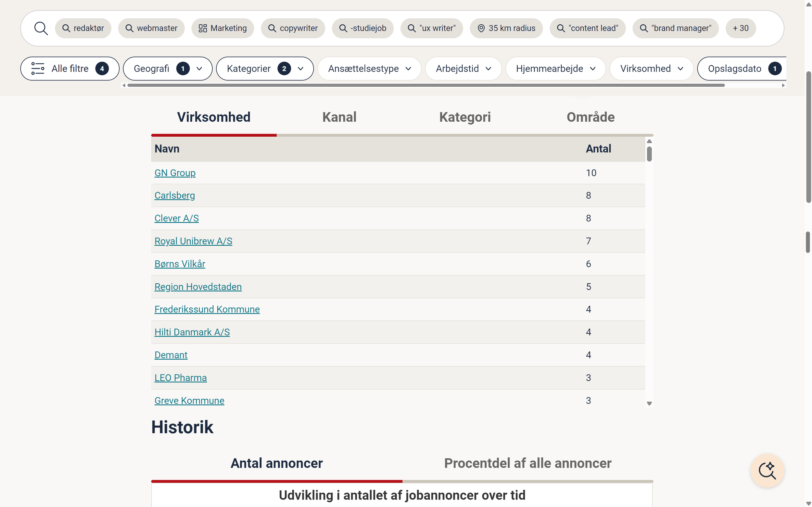Select the 35 km radius chip

tap(506, 28)
